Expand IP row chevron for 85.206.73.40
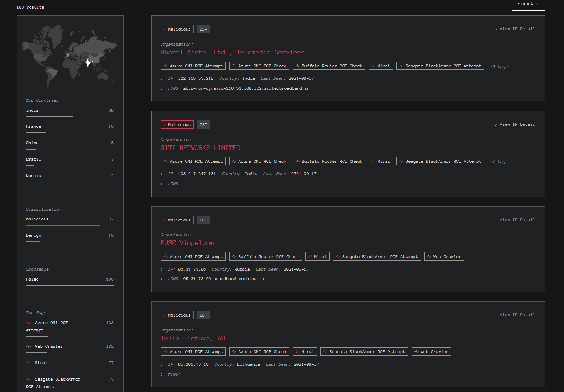Image resolution: width=564 pixels, height=392 pixels. click(x=162, y=365)
